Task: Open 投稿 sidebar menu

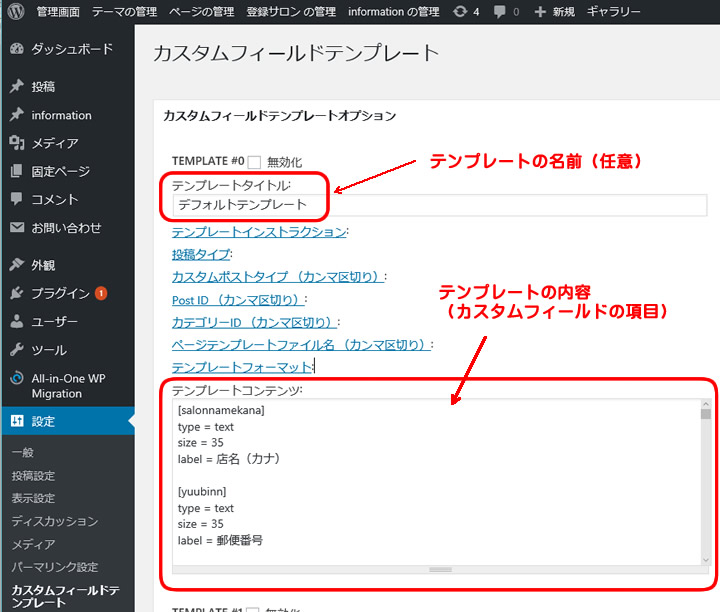Action: pos(43,86)
